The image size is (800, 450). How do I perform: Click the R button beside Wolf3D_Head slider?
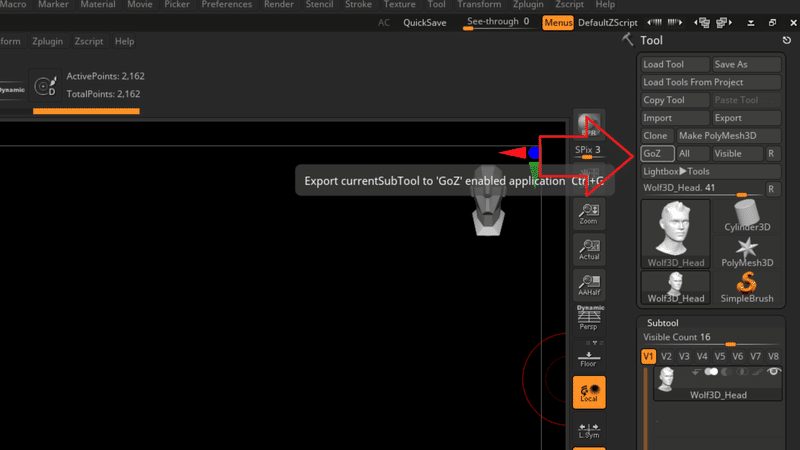(x=771, y=189)
